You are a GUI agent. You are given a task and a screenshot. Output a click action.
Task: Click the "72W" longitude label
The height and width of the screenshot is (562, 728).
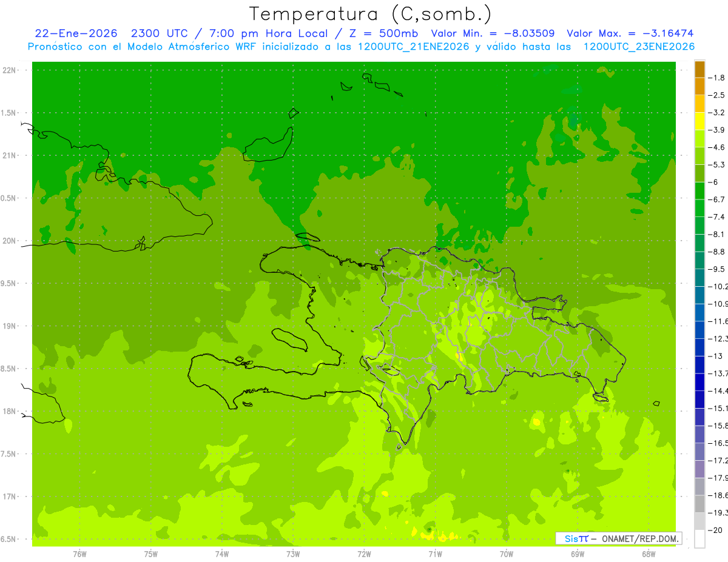364,554
